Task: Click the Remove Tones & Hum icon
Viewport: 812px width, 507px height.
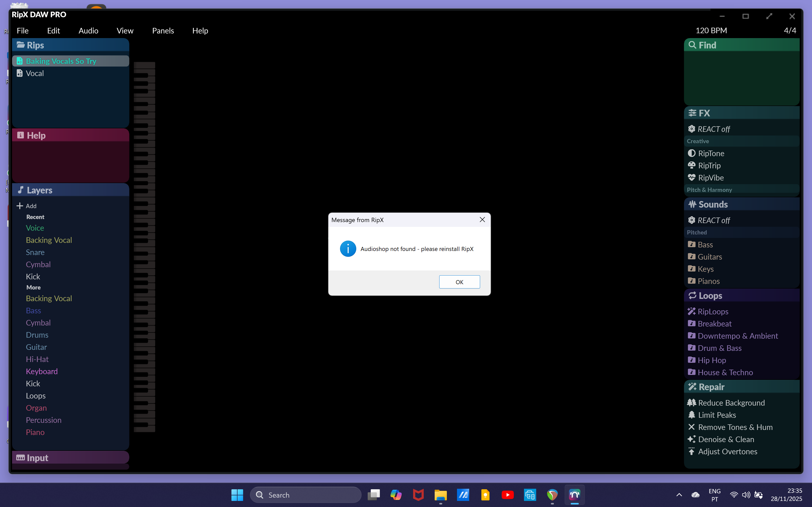Action: (x=691, y=427)
